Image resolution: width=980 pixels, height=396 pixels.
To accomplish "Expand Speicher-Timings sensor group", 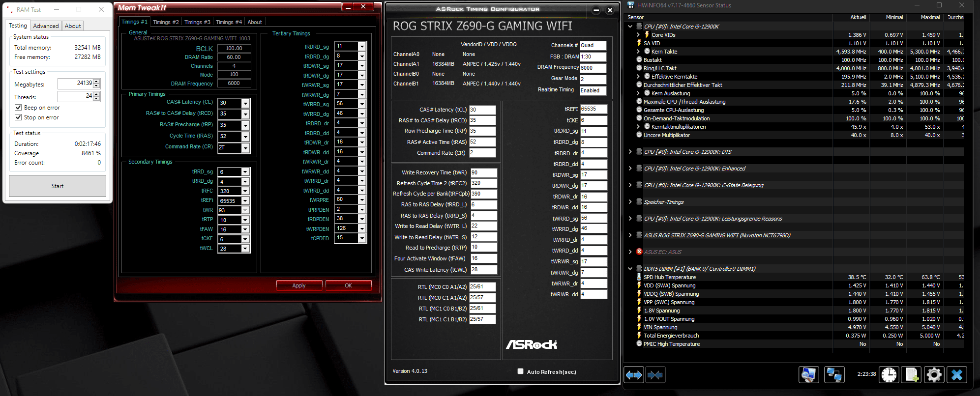I will pyautogui.click(x=630, y=202).
